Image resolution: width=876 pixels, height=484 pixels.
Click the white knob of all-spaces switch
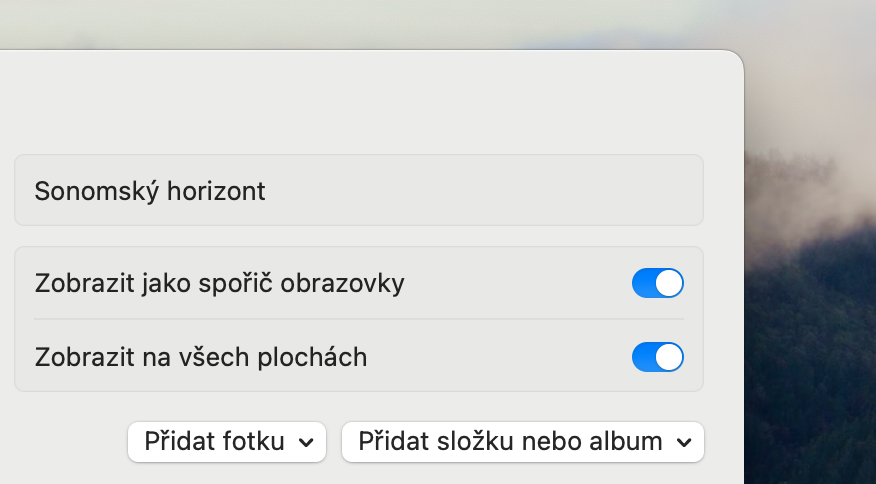[669, 356]
